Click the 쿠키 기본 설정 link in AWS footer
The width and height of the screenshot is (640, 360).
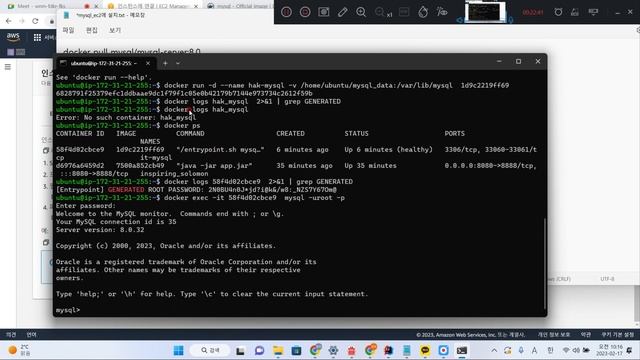(618, 335)
